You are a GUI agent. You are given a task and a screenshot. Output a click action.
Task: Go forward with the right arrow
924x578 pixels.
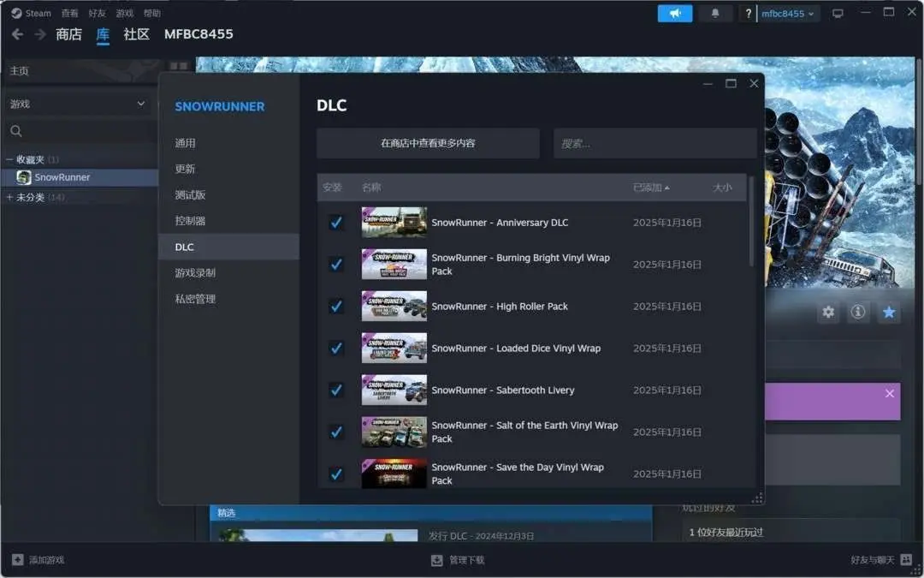(x=40, y=34)
